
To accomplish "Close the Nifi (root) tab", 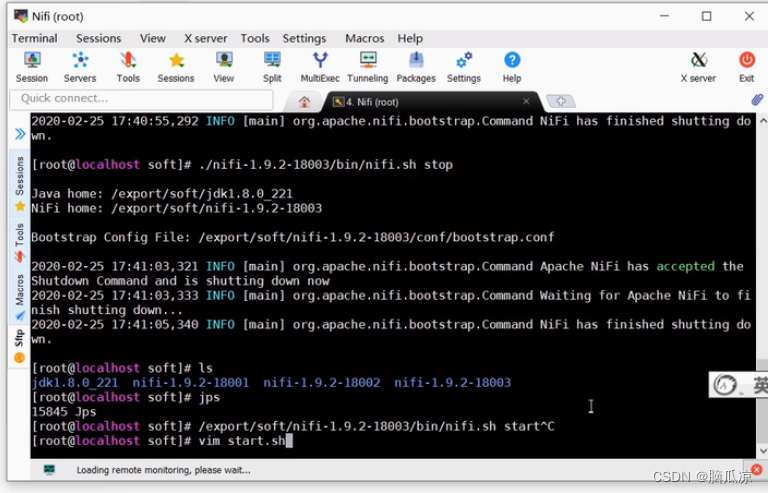I will 526,101.
